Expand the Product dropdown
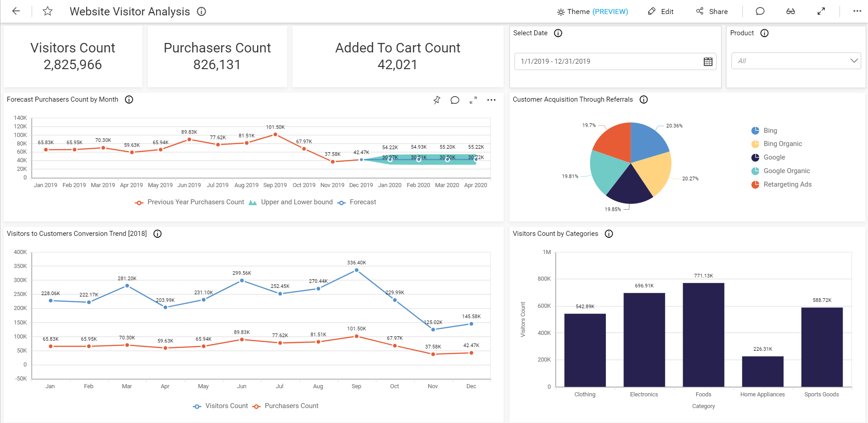The width and height of the screenshot is (868, 423). coord(854,61)
